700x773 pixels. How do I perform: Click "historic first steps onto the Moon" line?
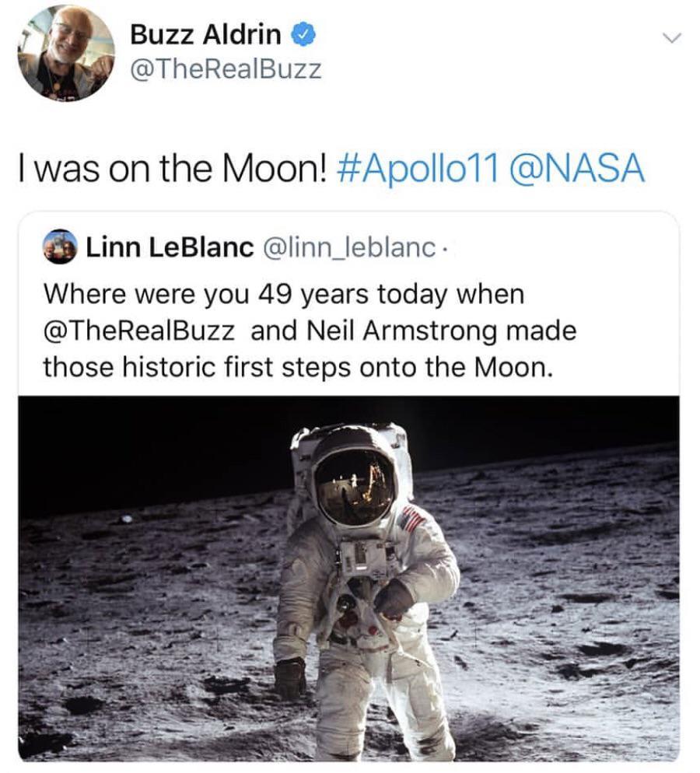point(297,366)
